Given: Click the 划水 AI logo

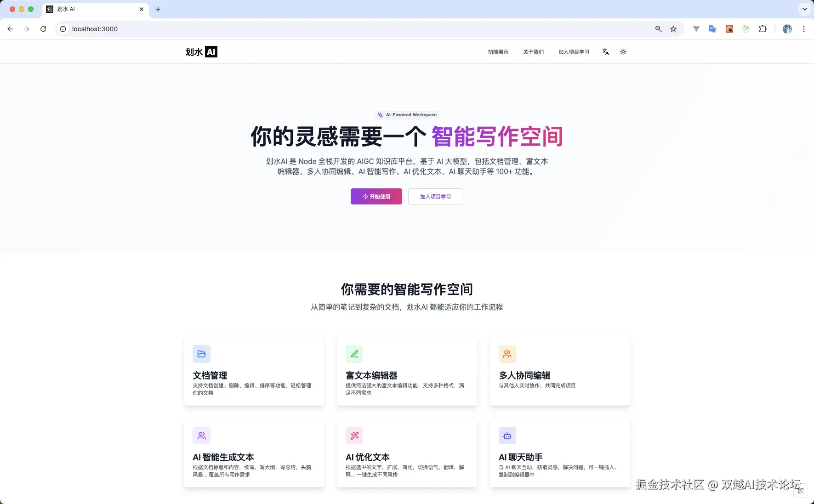Looking at the screenshot, I should point(201,52).
